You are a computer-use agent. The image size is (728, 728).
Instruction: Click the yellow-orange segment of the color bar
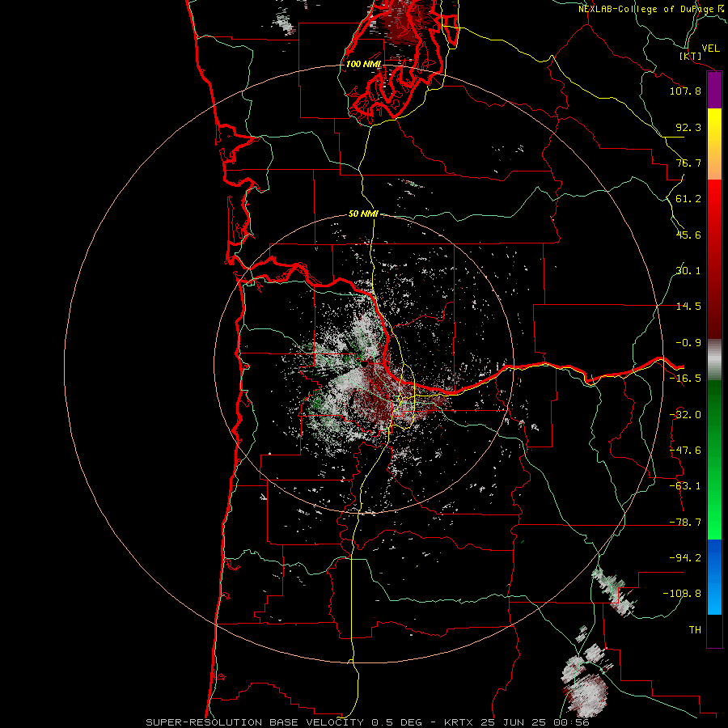coord(714,144)
